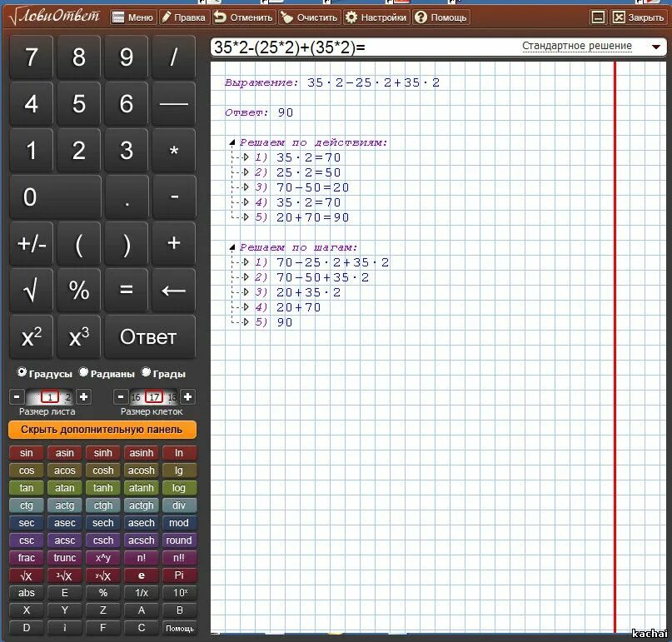Click the plus/minus sign key
672x642 pixels.
(32, 244)
